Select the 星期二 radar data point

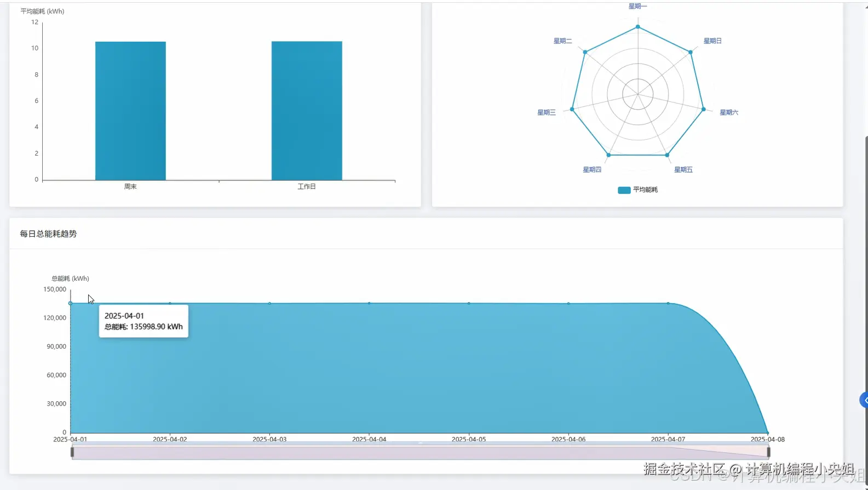585,52
